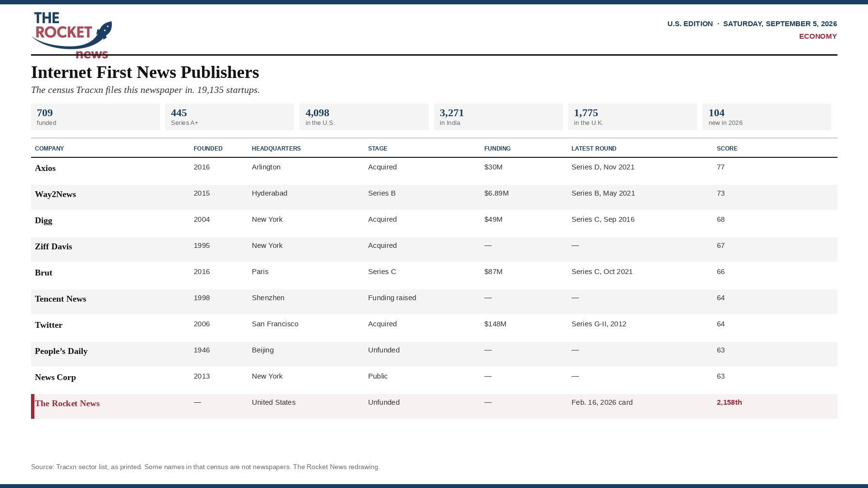Image resolution: width=868 pixels, height=488 pixels.
Task: Sort by the HEADQUARTERS column header
Action: click(276, 149)
